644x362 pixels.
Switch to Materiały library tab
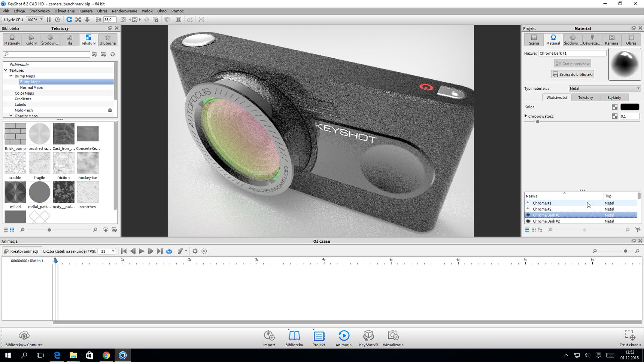click(12, 40)
